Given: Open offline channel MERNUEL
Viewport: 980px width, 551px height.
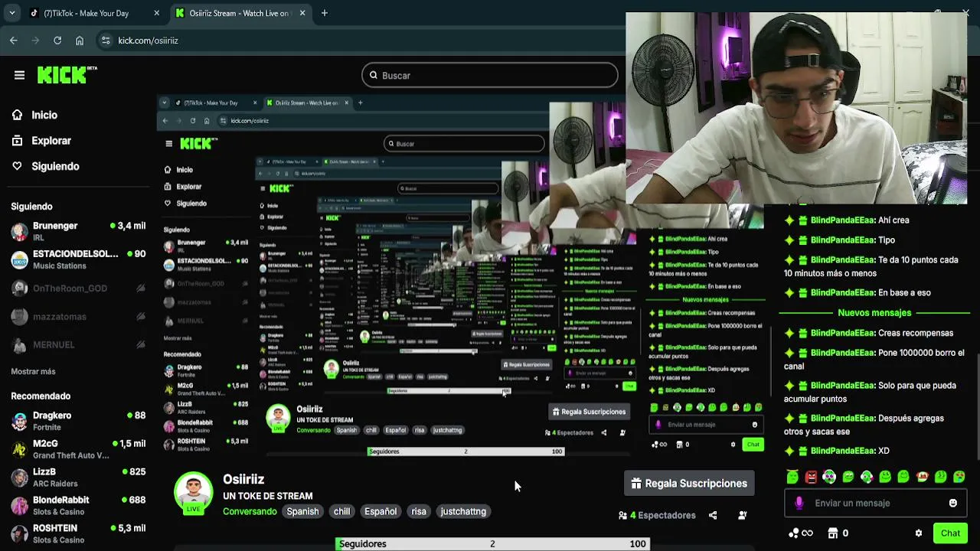Looking at the screenshot, I should pyautogui.click(x=78, y=344).
